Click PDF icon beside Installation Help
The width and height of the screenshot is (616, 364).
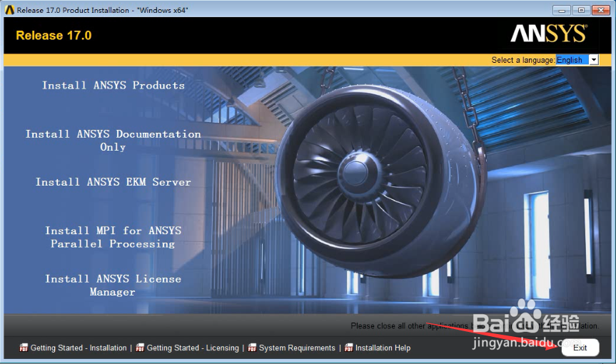348,348
